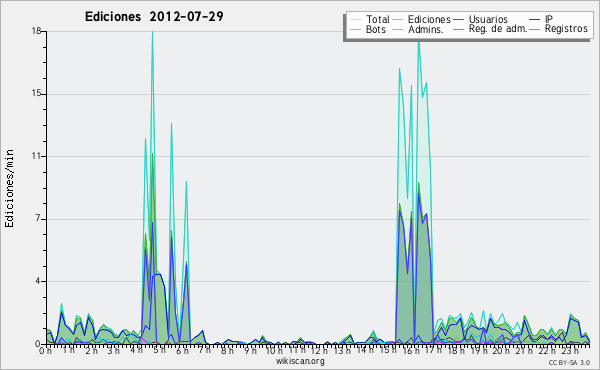Click the x-axis tick label '8 h'

coord(227,350)
